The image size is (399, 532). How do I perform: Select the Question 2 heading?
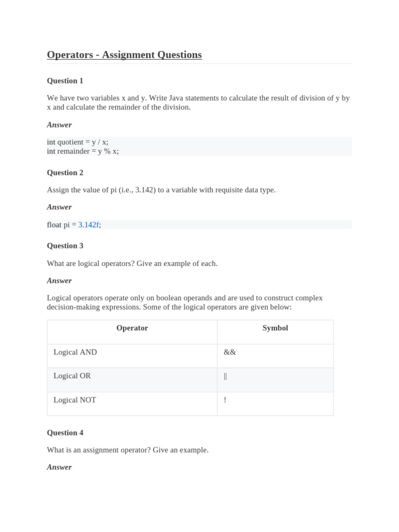click(65, 172)
